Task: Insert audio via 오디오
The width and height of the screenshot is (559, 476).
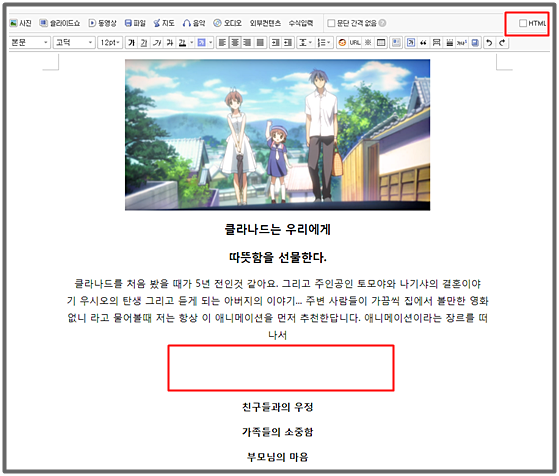Action: coord(227,23)
